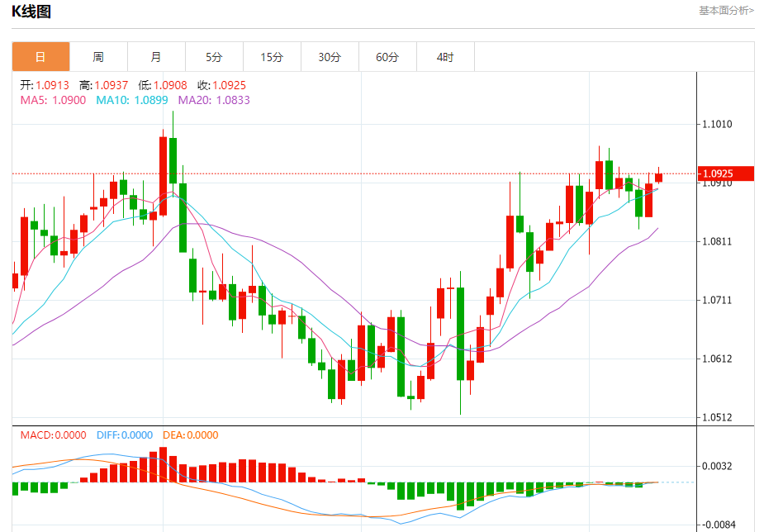Click the DEA:0.0000 indicator label

[191, 435]
